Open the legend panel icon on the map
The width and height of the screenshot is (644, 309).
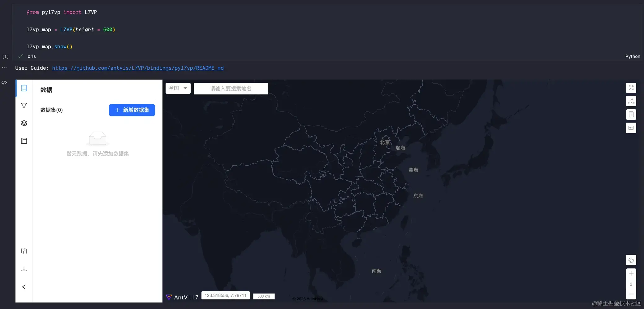[631, 114]
